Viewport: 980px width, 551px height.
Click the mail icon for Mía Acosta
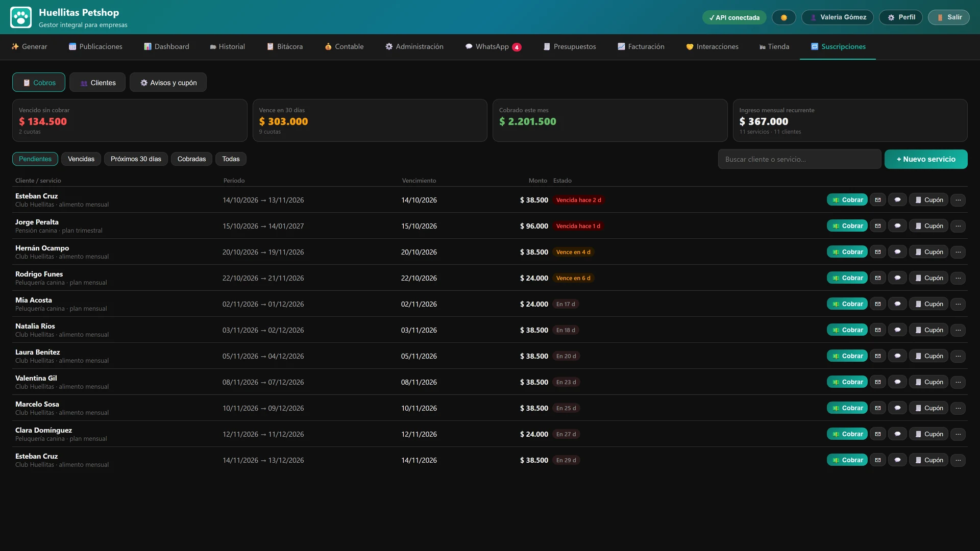pyautogui.click(x=878, y=304)
